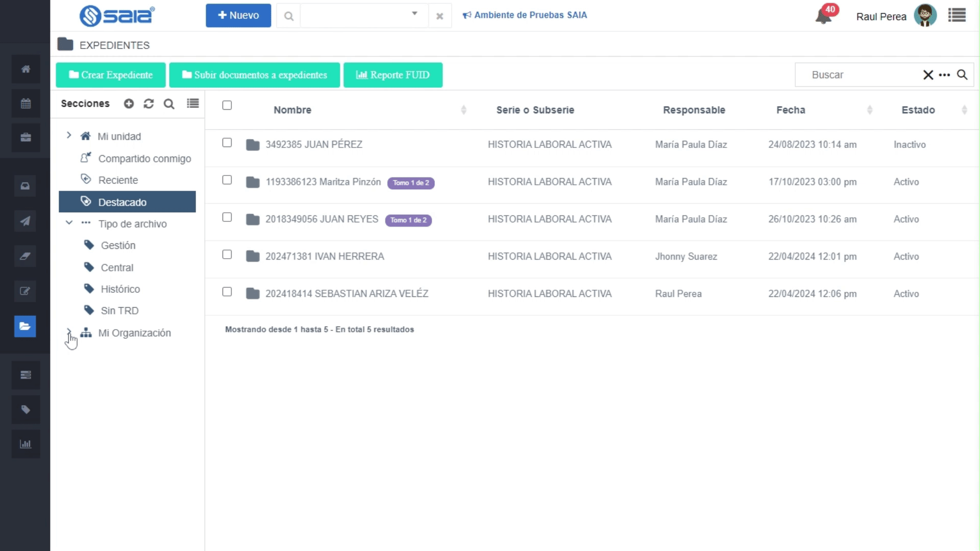
Task: Click the Crear Expediente button
Action: (111, 75)
